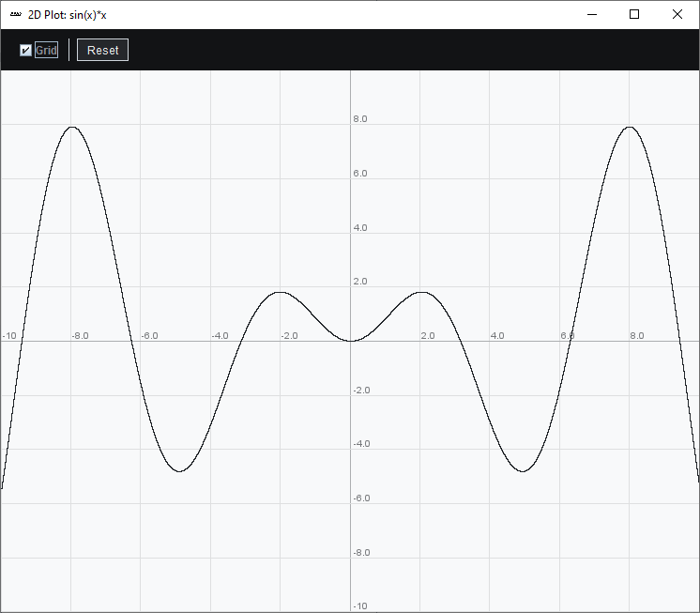Click the -4.0 label on horizontal axis
Image resolution: width=700 pixels, height=613 pixels.
pos(221,336)
